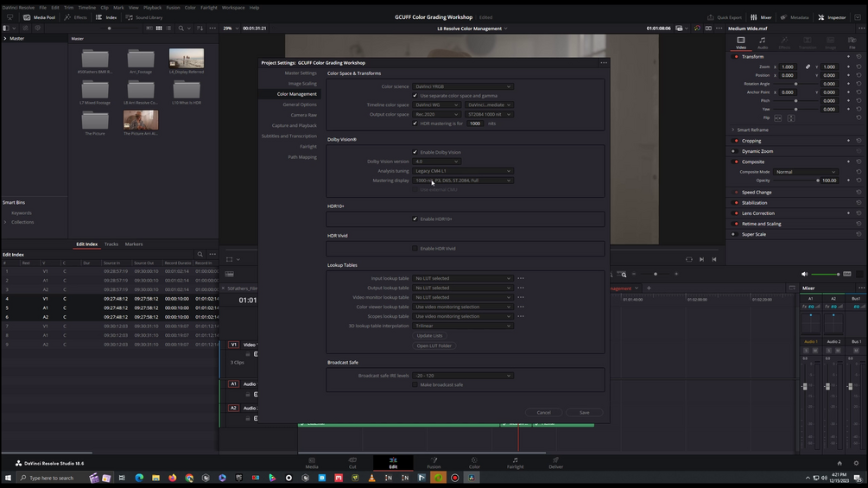Go to the Media page
Screen dimensions: 868x488
click(x=312, y=463)
